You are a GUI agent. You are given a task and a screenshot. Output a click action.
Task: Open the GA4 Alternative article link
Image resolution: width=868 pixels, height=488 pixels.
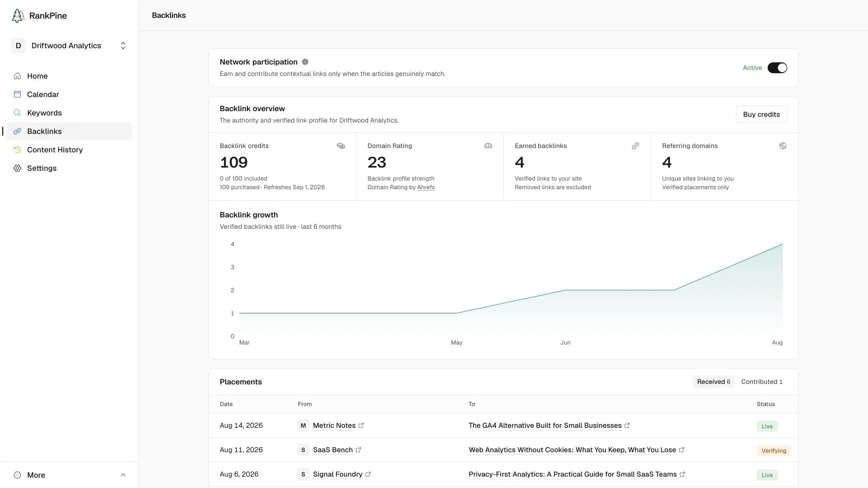(x=545, y=426)
